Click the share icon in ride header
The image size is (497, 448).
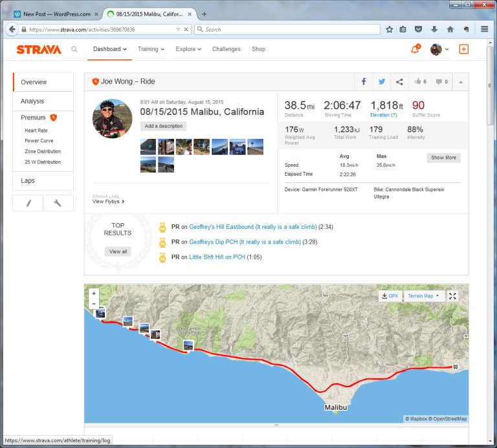click(x=399, y=81)
